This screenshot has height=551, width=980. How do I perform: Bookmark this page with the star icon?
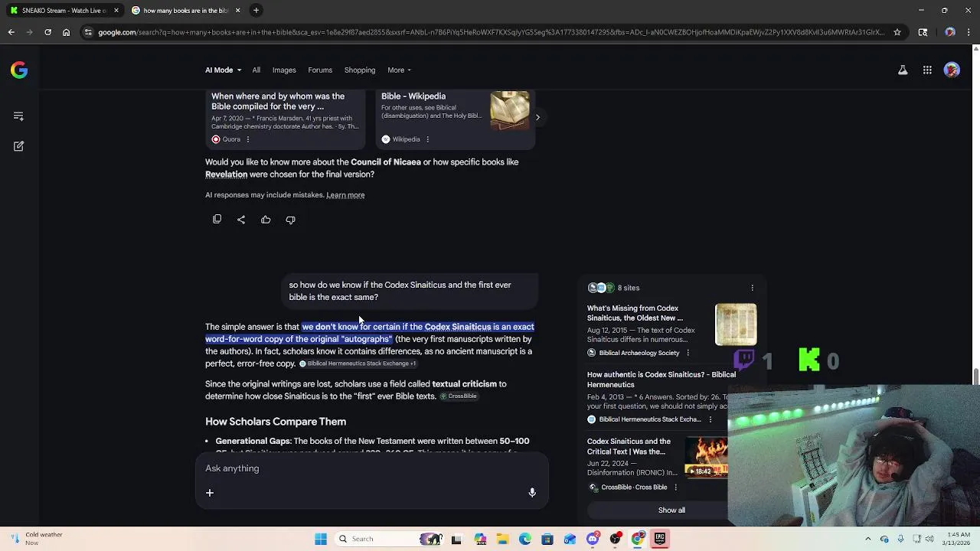click(898, 32)
